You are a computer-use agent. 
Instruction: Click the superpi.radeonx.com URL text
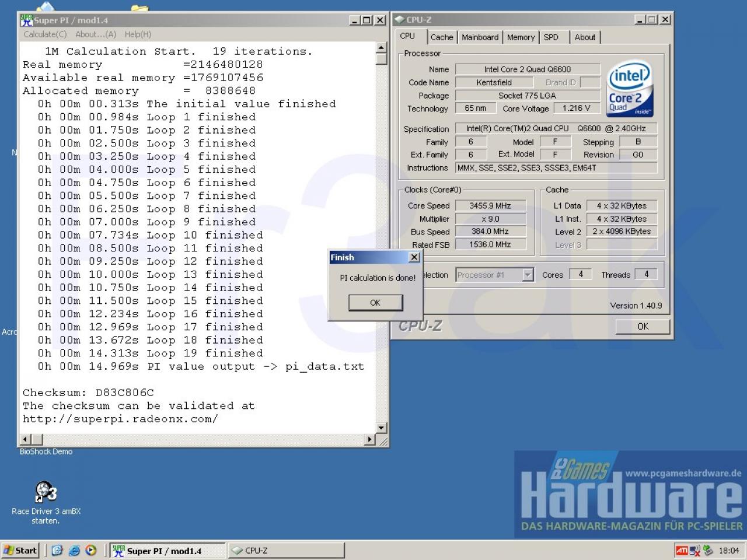tap(120, 419)
